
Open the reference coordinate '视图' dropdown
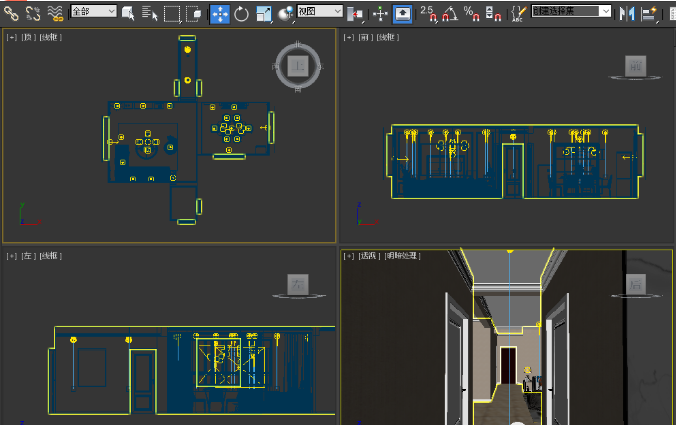[x=319, y=11]
